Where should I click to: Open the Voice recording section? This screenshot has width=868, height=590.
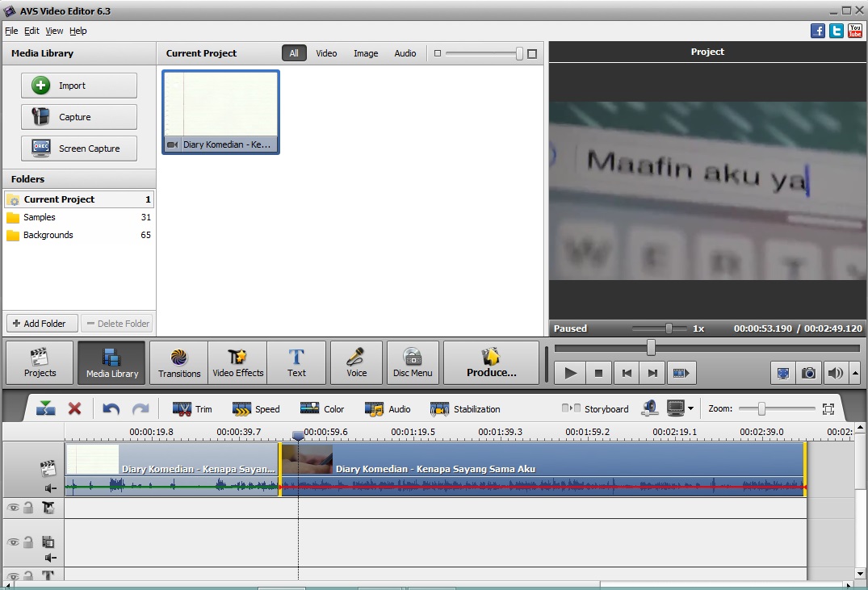[x=357, y=363]
